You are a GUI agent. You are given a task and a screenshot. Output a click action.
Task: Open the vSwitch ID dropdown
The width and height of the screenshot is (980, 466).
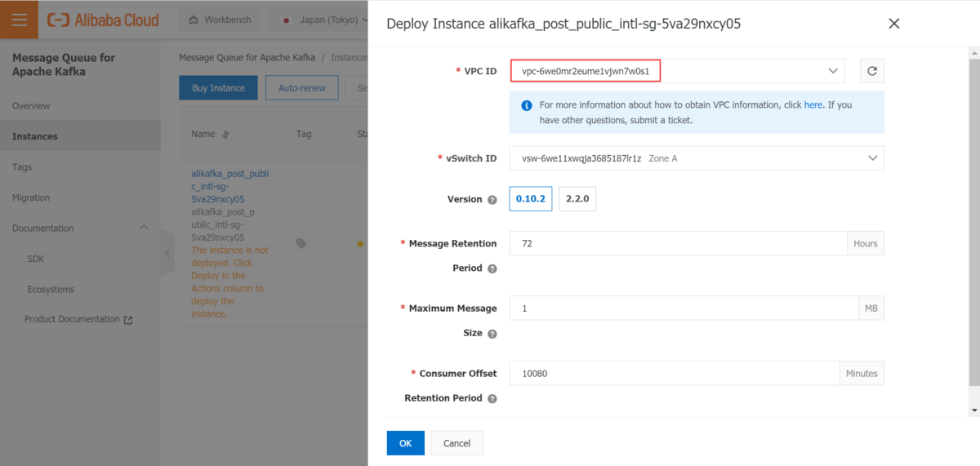tap(697, 158)
